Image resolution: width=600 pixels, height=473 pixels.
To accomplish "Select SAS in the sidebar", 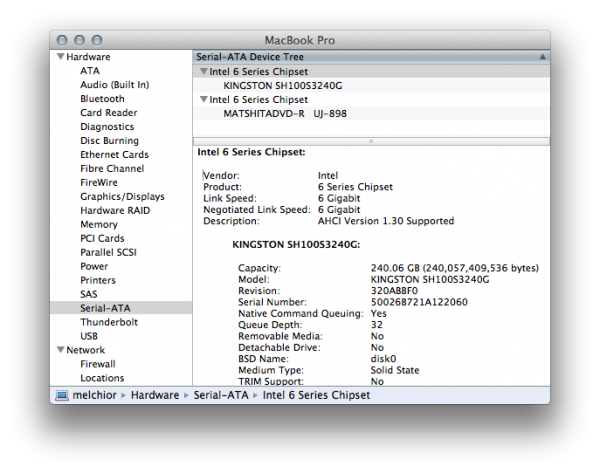I will click(89, 294).
